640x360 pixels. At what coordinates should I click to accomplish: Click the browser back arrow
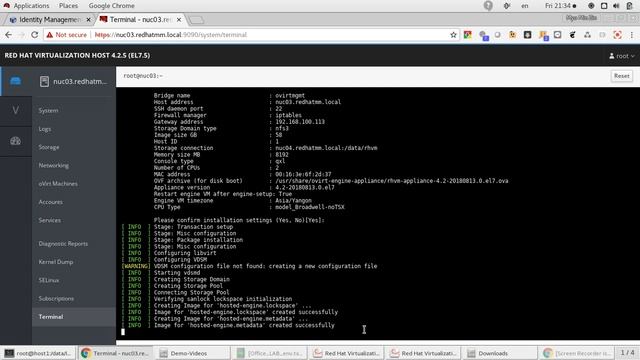click(x=8, y=35)
